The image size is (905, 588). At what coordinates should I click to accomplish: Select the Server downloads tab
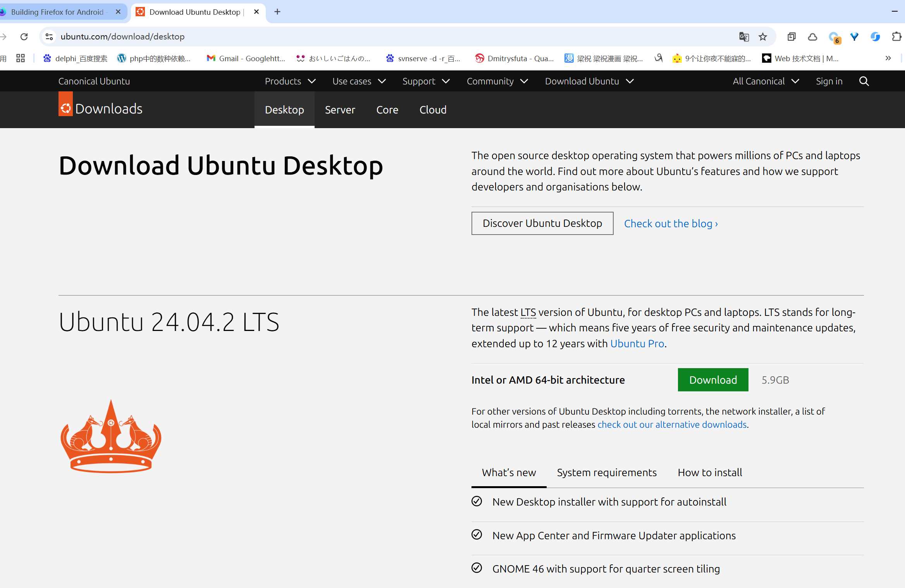pos(340,110)
